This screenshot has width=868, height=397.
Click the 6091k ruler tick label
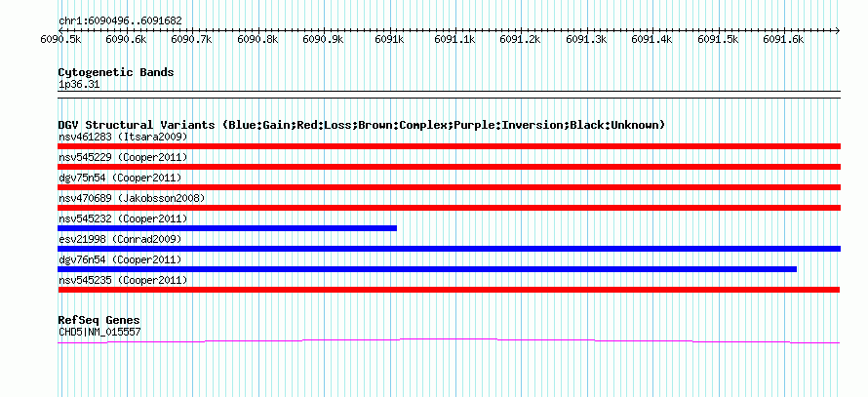tap(389, 39)
